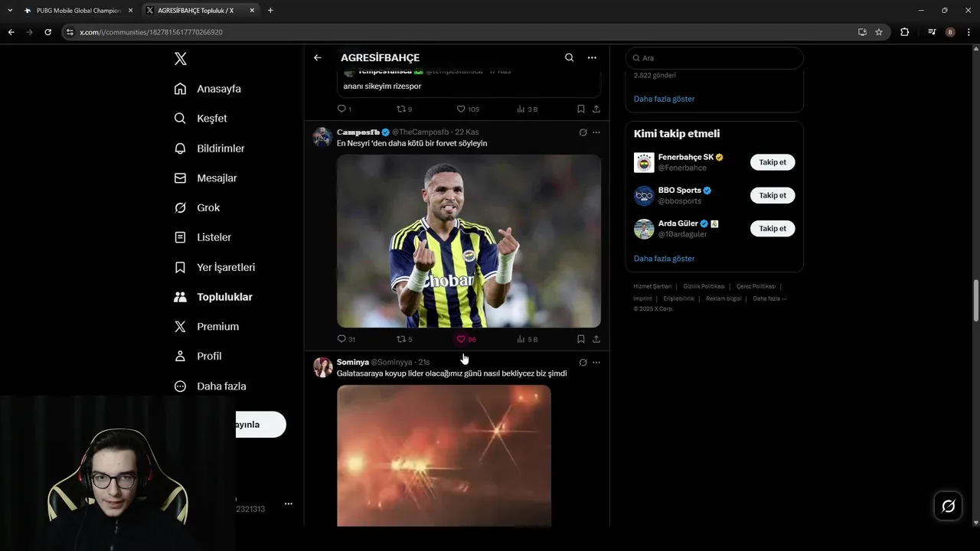View analytics of Camposfb post
The width and height of the screenshot is (980, 551).
528,339
